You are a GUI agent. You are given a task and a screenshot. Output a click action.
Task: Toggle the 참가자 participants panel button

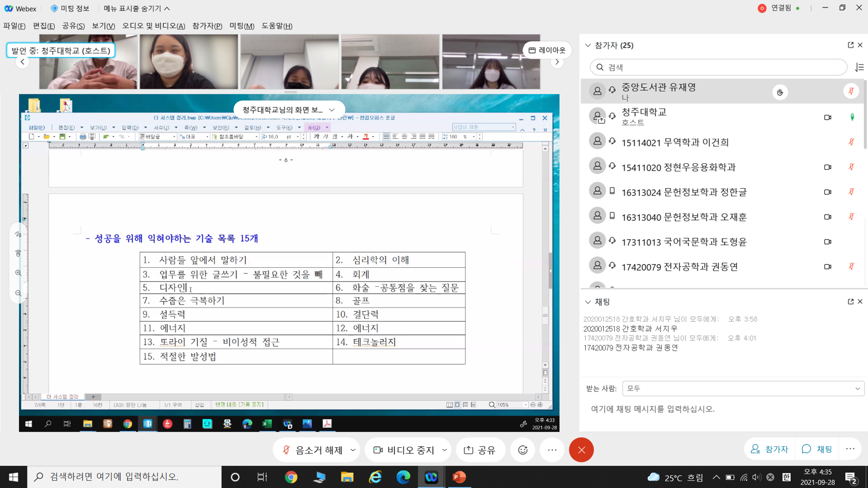tap(770, 449)
